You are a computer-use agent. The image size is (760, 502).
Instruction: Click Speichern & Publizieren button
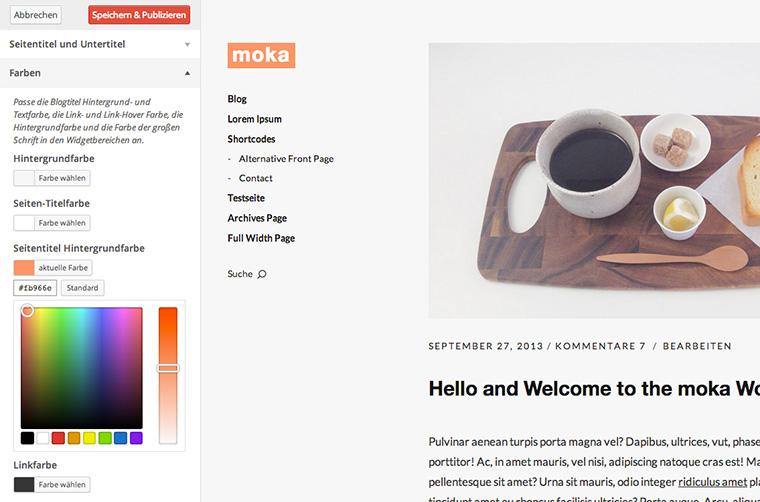click(x=139, y=15)
